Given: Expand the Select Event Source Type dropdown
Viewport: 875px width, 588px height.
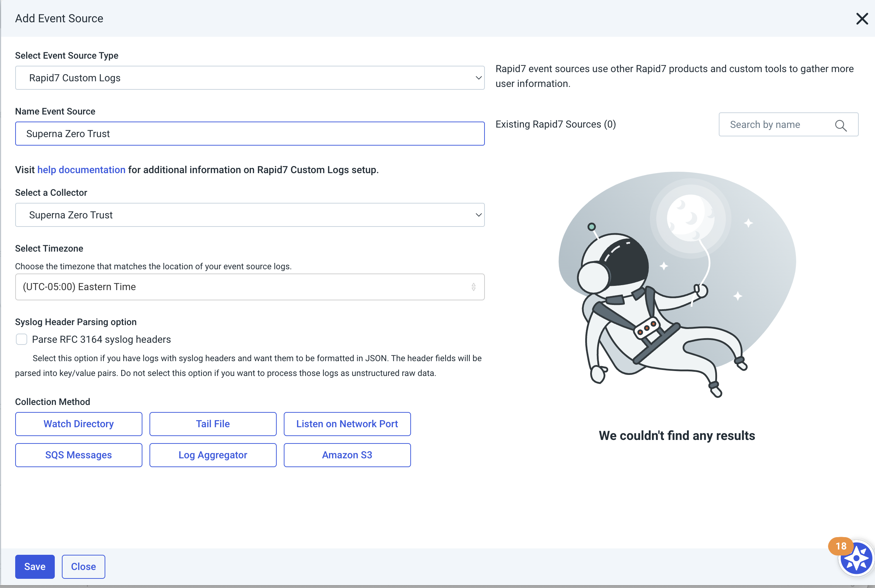Looking at the screenshot, I should pyautogui.click(x=249, y=78).
